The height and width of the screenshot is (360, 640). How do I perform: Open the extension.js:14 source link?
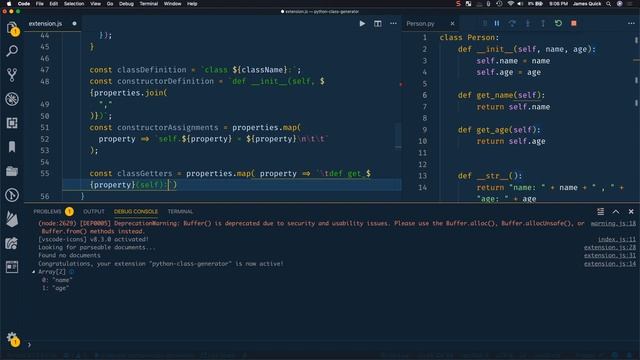(610, 264)
